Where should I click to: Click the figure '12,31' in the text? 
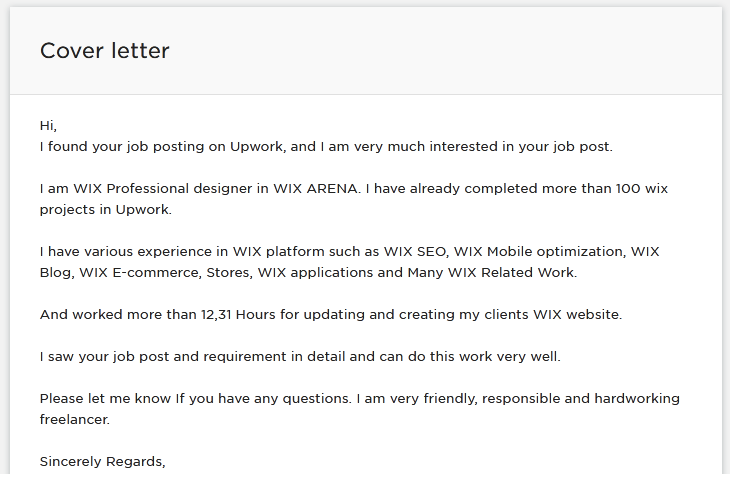point(216,315)
